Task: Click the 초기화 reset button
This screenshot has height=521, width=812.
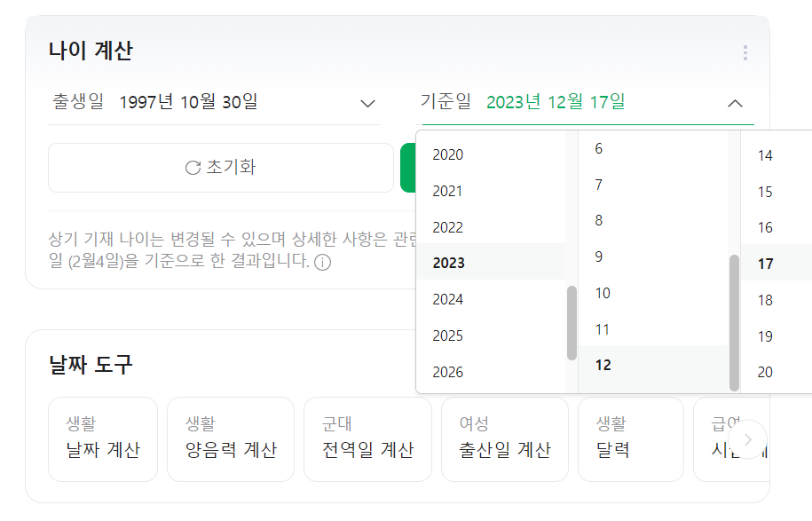Action: [220, 168]
